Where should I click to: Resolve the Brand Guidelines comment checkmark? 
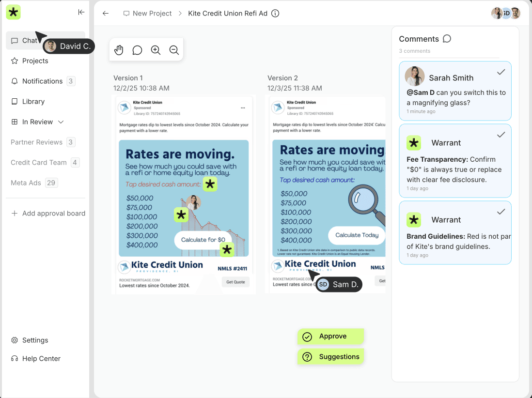[x=501, y=212]
